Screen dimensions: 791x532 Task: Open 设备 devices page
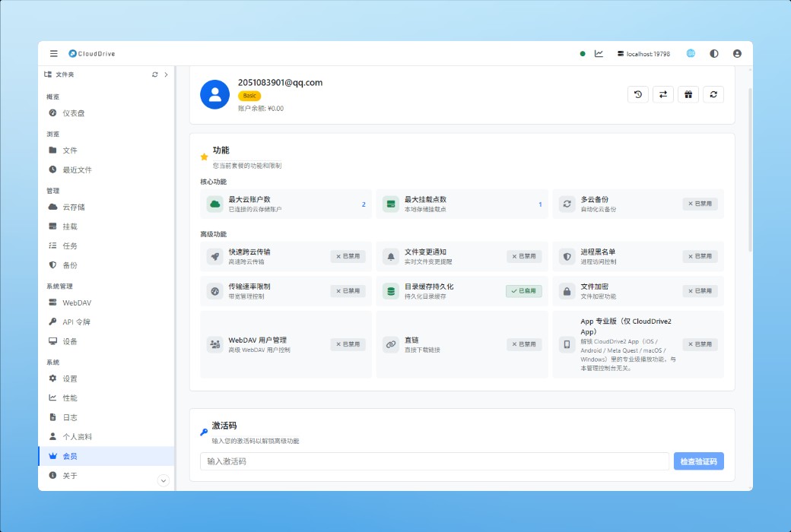(x=106, y=341)
